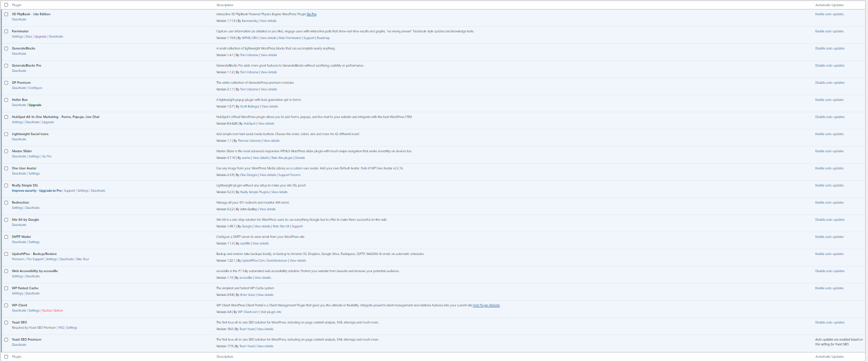Open the Go Pro link for 3D FlipBook
868x362 pixels.
coord(312,14)
